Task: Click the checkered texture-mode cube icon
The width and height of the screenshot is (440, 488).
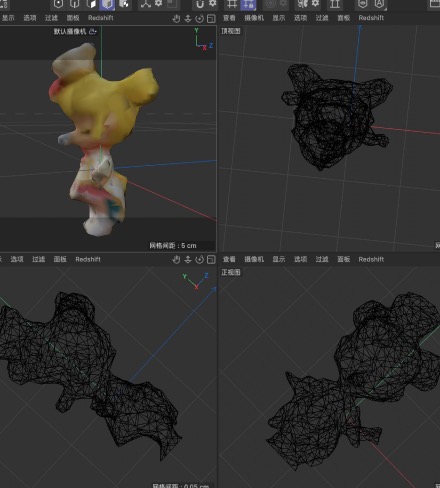Action: tap(124, 4)
